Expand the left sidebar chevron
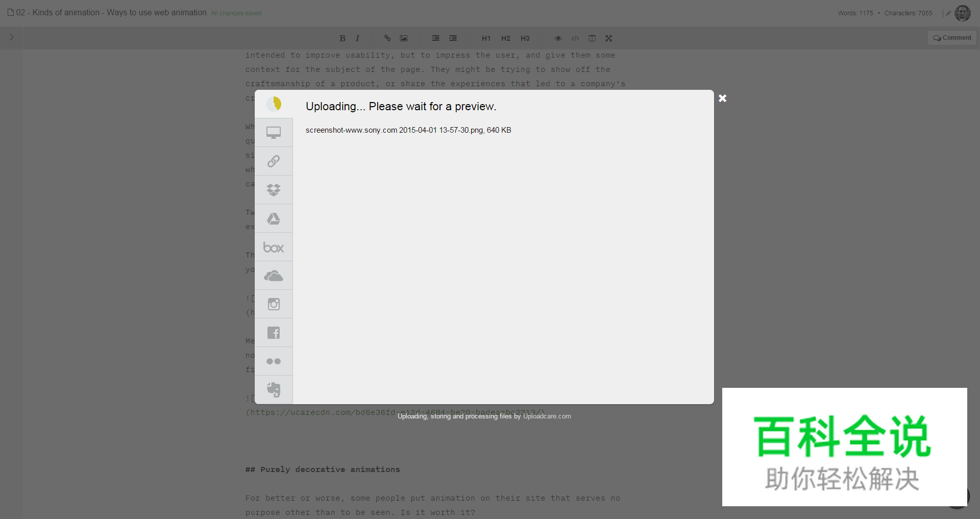Image resolution: width=980 pixels, height=519 pixels. 12,37
